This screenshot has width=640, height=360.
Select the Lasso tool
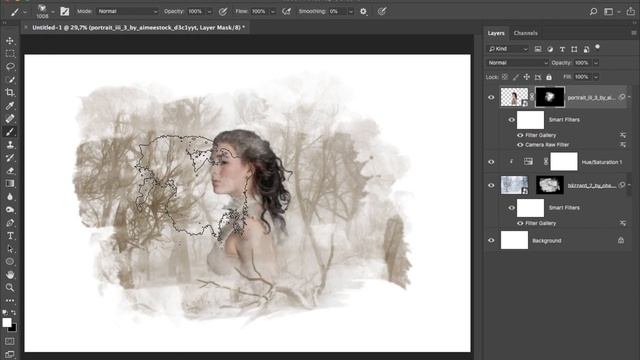click(x=10, y=67)
